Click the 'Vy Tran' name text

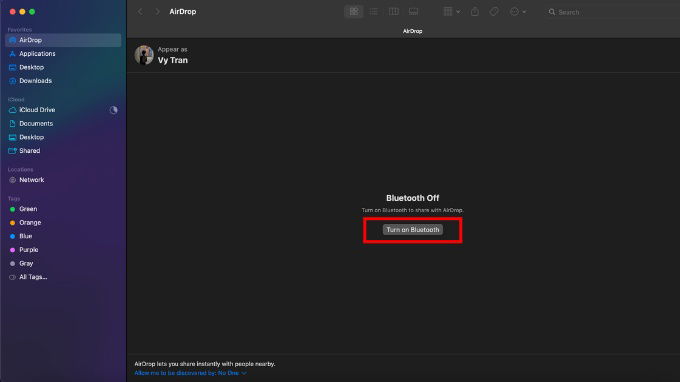pos(173,60)
